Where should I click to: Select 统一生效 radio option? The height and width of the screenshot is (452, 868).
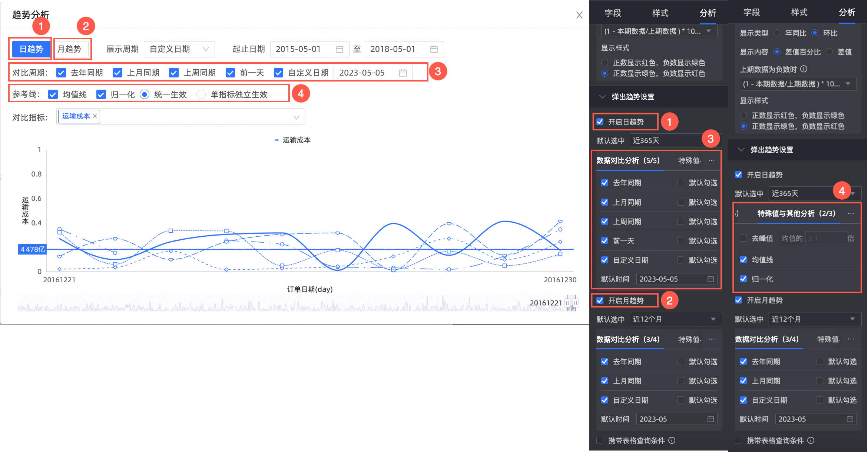pos(145,94)
